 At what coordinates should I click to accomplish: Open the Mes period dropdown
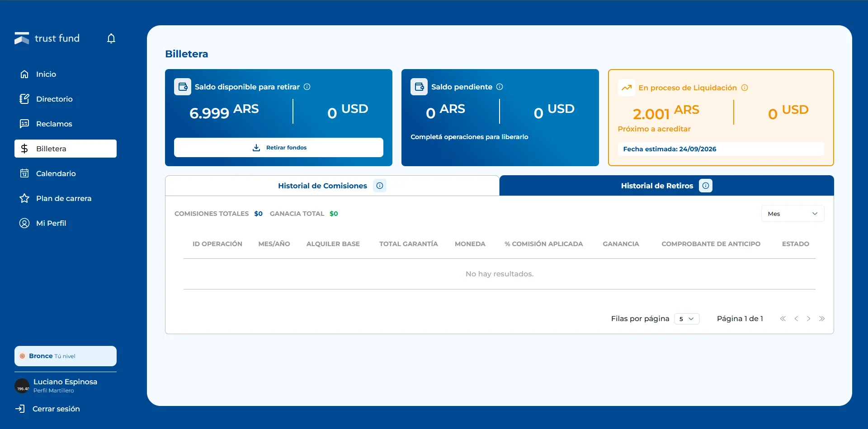(x=793, y=214)
